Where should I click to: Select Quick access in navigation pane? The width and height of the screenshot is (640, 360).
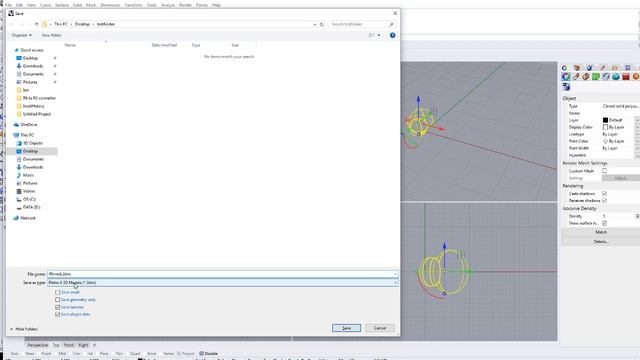pos(32,50)
